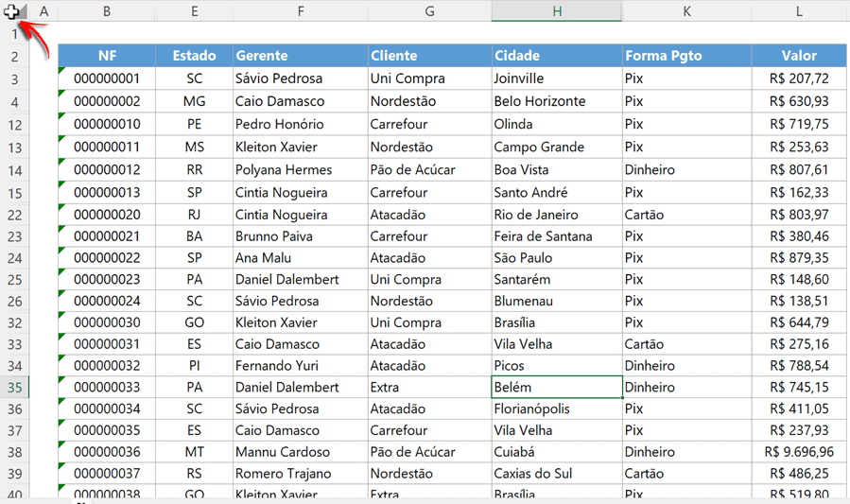The width and height of the screenshot is (850, 504).
Task: Click the Valor table header cell
Action: [799, 56]
